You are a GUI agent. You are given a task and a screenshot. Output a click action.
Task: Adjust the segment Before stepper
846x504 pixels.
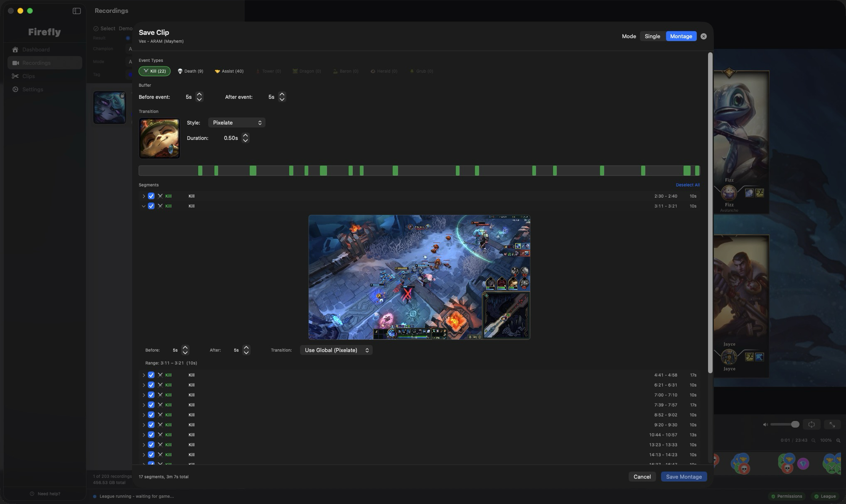[185, 350]
